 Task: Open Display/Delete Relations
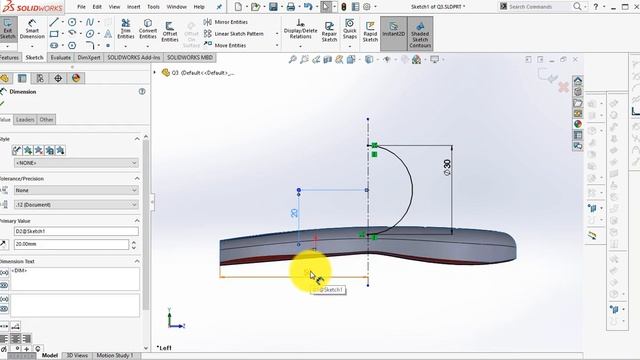[x=300, y=29]
